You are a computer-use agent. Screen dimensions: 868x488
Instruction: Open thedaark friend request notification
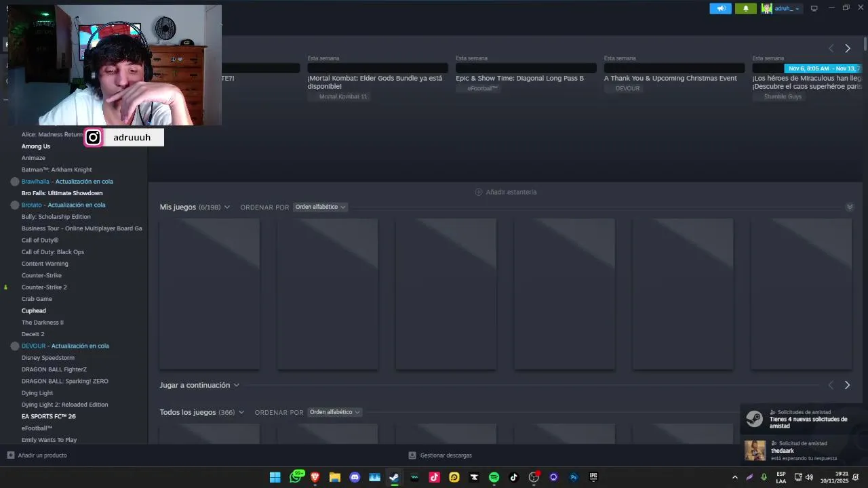(804, 451)
